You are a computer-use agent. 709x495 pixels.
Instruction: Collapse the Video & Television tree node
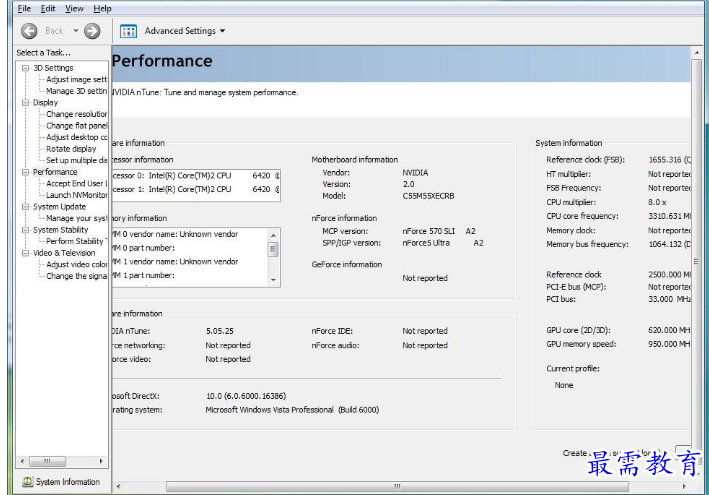click(x=25, y=253)
